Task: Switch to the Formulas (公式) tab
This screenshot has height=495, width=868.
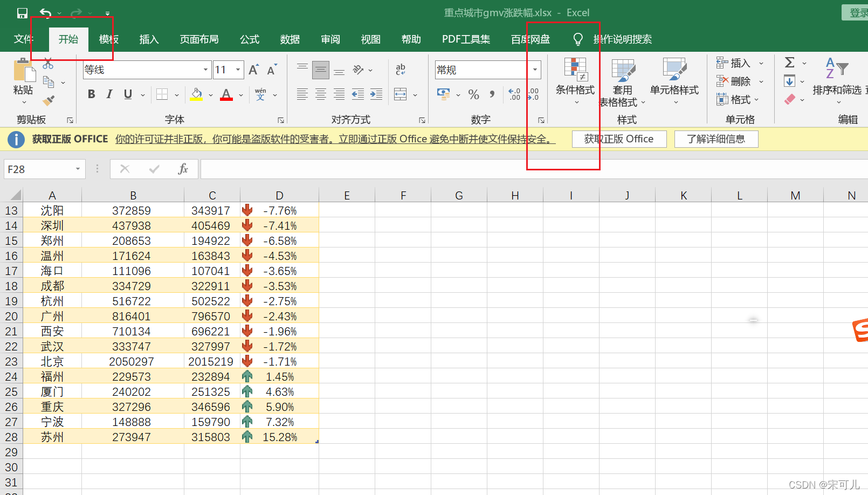Action: (x=250, y=39)
